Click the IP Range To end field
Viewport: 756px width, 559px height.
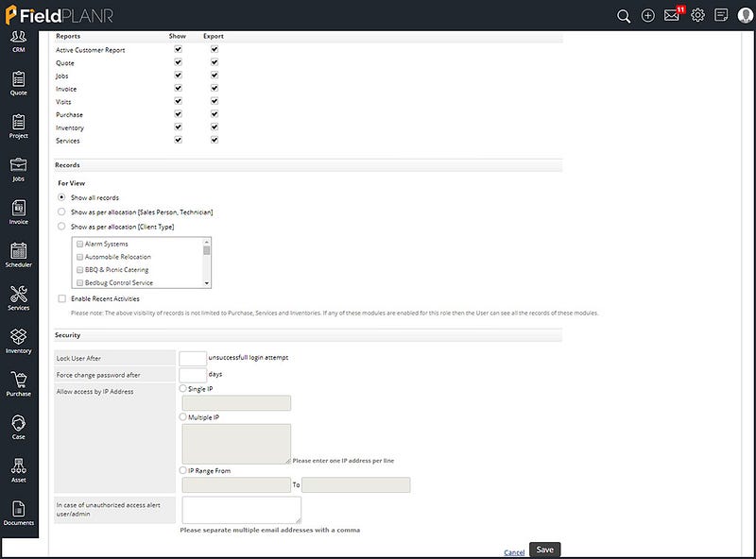coord(356,484)
